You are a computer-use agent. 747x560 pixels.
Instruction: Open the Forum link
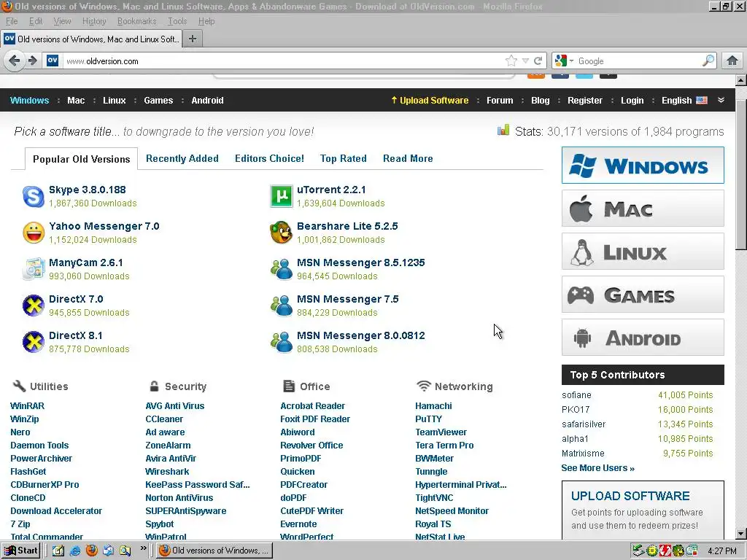[x=500, y=101]
